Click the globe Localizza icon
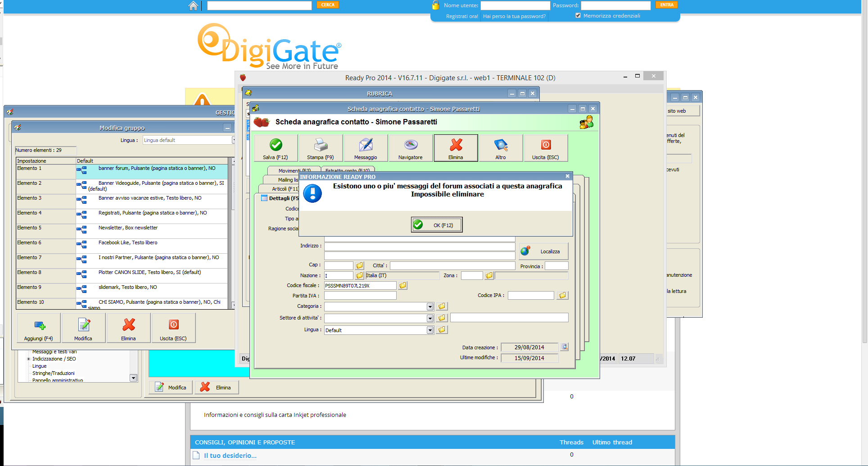Screen dimensions: 868x466 coord(525,251)
